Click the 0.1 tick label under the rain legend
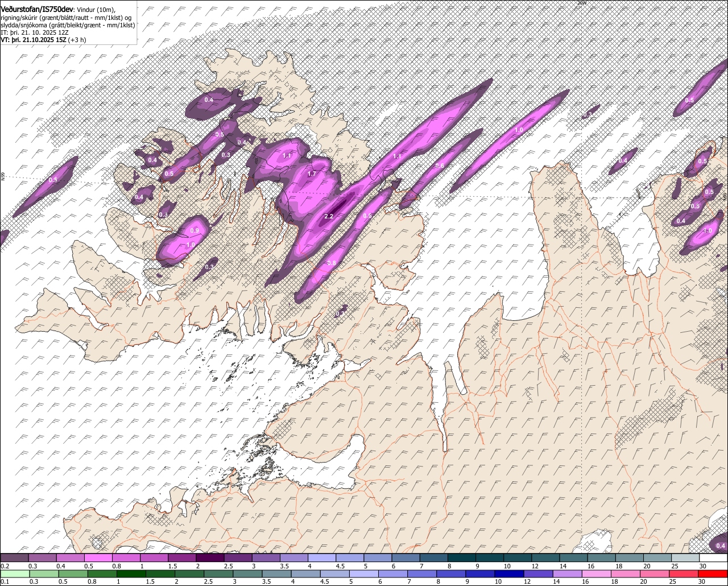The width and height of the screenshot is (728, 586). 5,582
